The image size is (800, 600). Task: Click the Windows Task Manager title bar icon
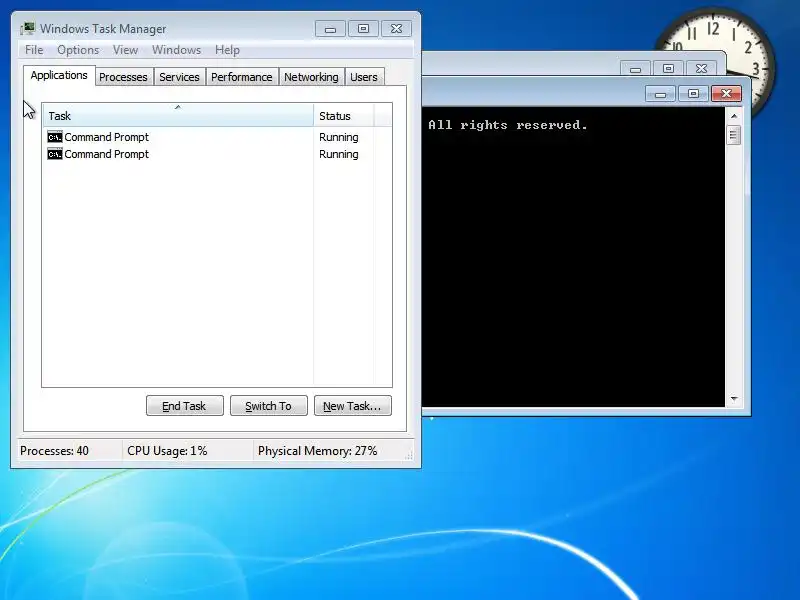[x=28, y=29]
